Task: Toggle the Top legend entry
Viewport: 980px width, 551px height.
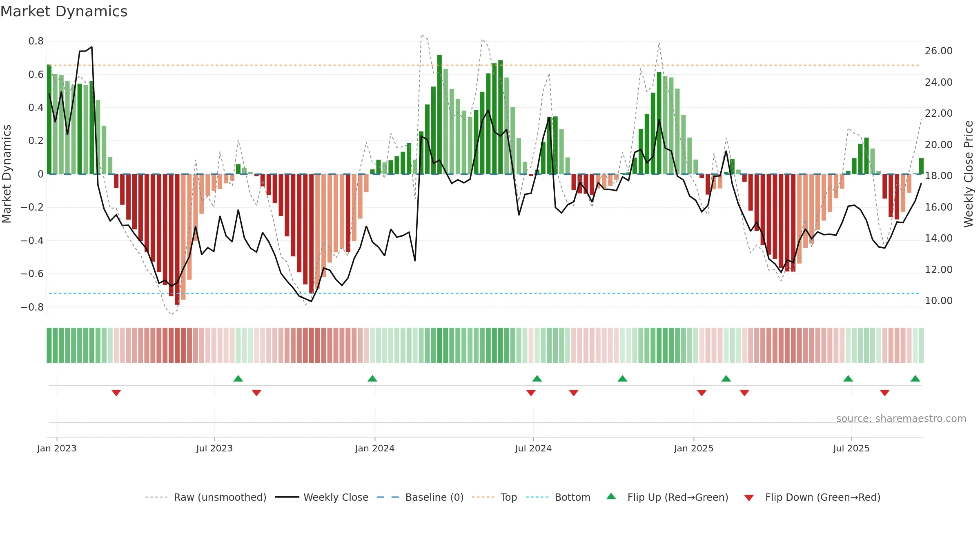Action: pyautogui.click(x=494, y=497)
